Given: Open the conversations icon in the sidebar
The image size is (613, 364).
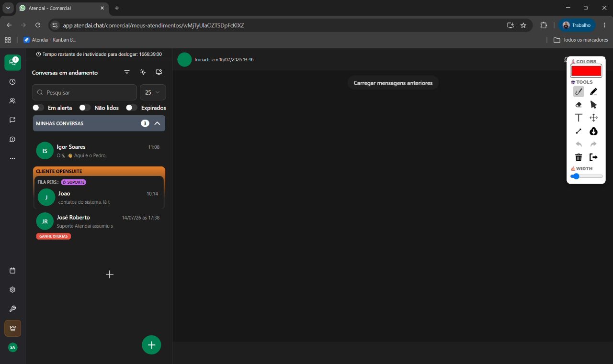Looking at the screenshot, I should pyautogui.click(x=12, y=63).
